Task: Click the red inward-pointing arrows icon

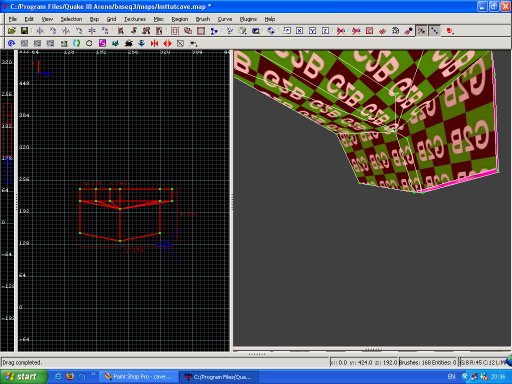Action: 154,43
